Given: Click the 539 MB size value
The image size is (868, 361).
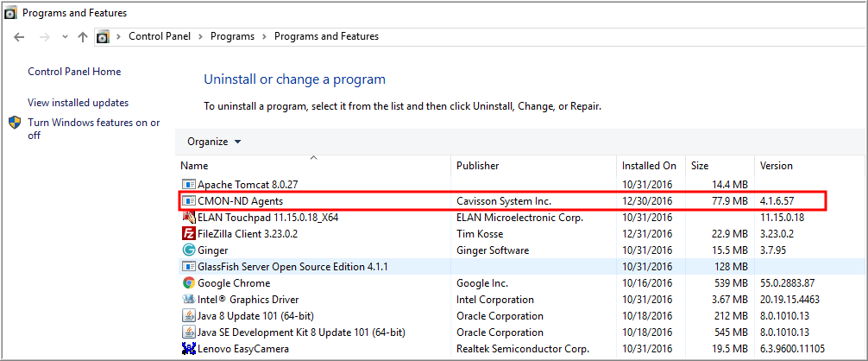Looking at the screenshot, I should pos(732,283).
